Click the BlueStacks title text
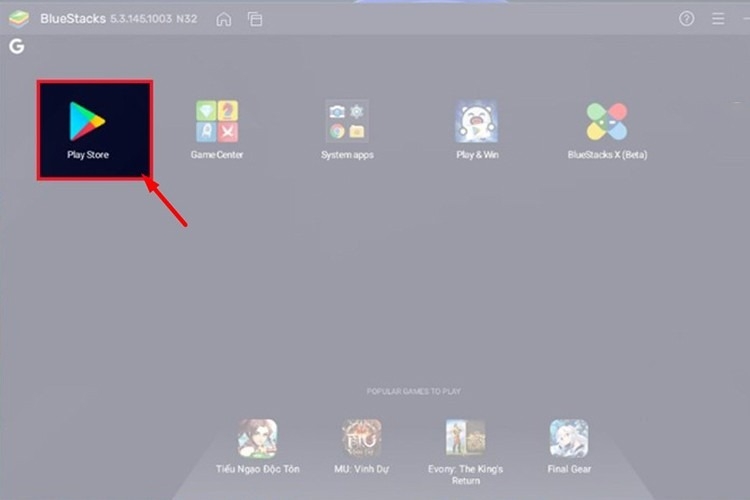This screenshot has height=500, width=750. 73,19
